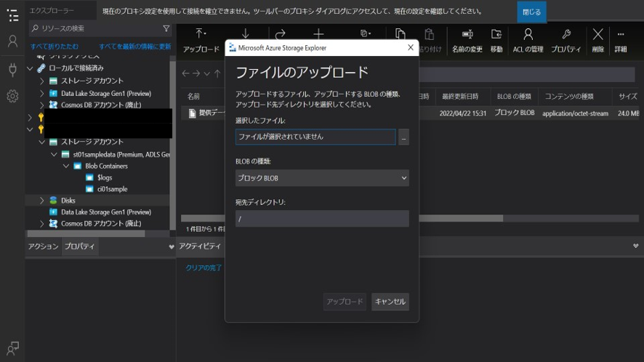
Task: Open Account Management person icon in sidebar
Action: [x=12, y=41]
